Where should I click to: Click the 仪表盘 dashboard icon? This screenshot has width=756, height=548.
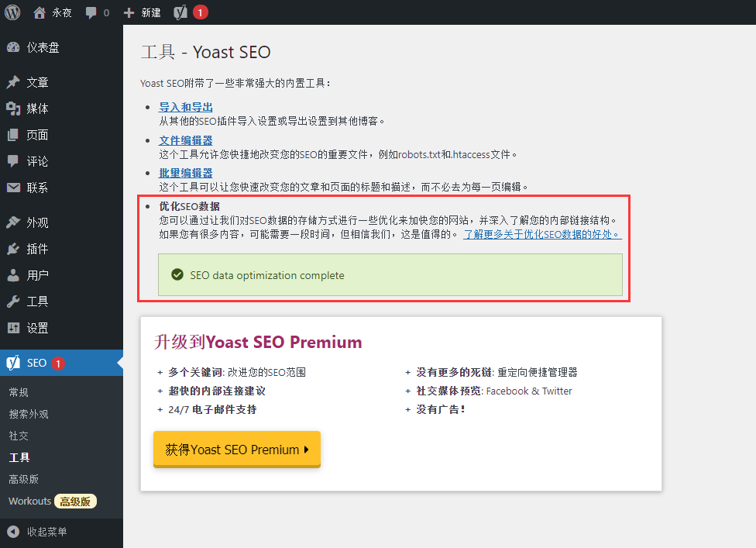pos(13,47)
